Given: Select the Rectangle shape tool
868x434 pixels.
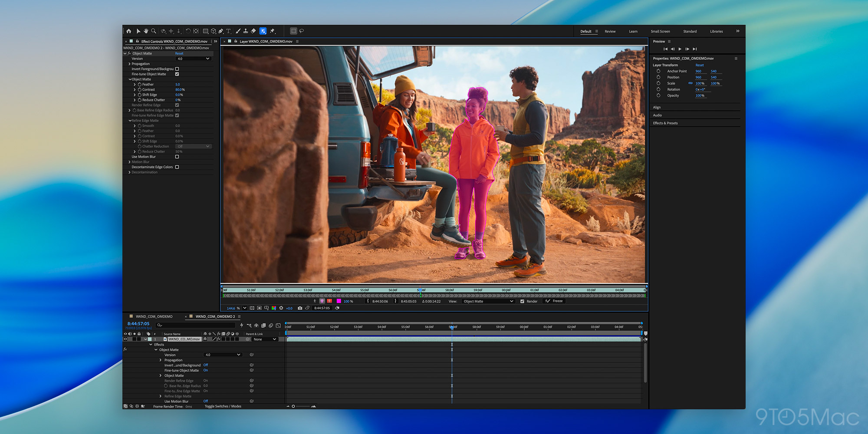Looking at the screenshot, I should point(206,31).
